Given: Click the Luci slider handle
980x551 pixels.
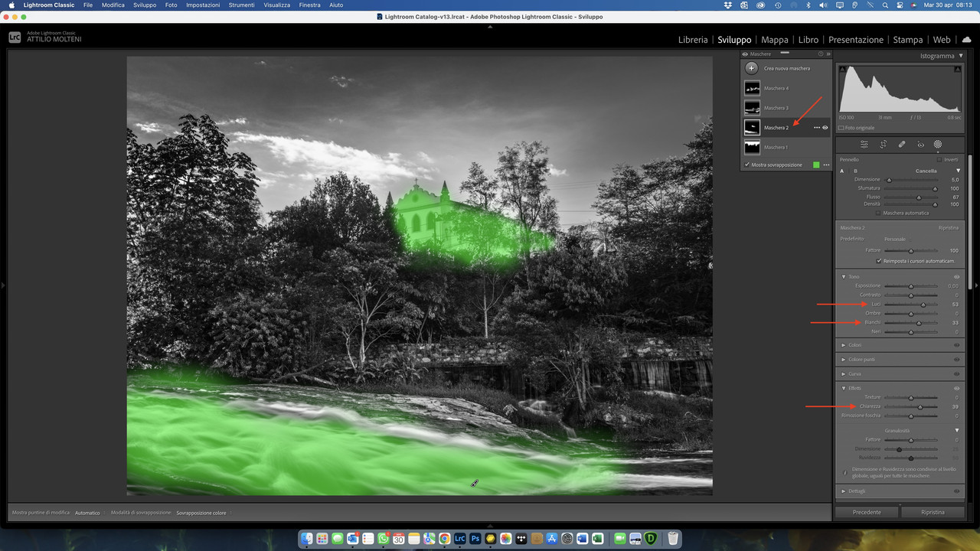Looking at the screenshot, I should click(923, 305).
